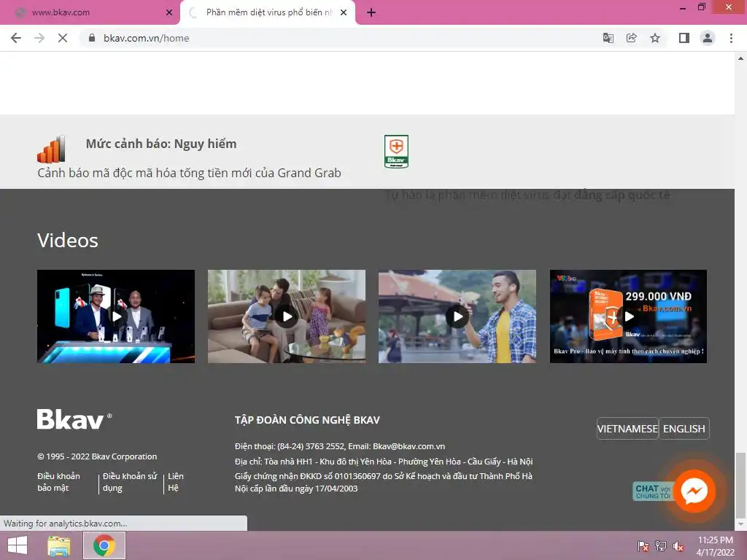This screenshot has height=560, width=747.
Task: Open File Explorer from the taskbar
Action: pos(59,545)
